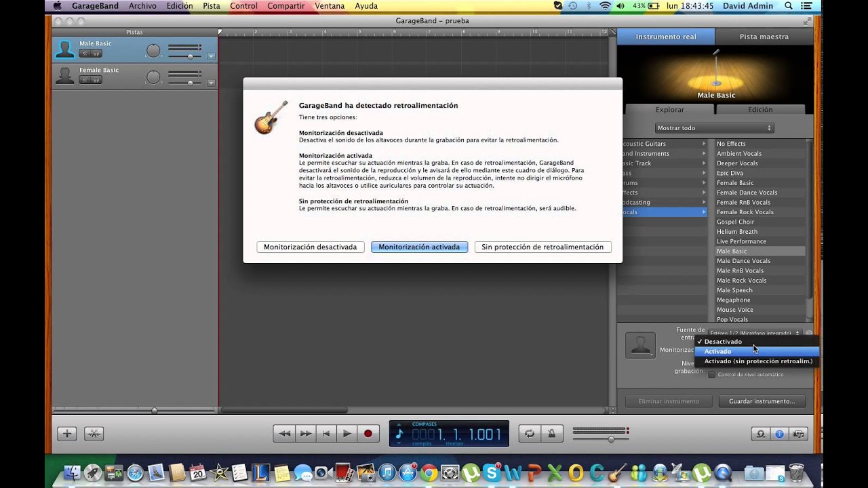Mute the Female Basic track
868x488 pixels.
tap(85, 79)
